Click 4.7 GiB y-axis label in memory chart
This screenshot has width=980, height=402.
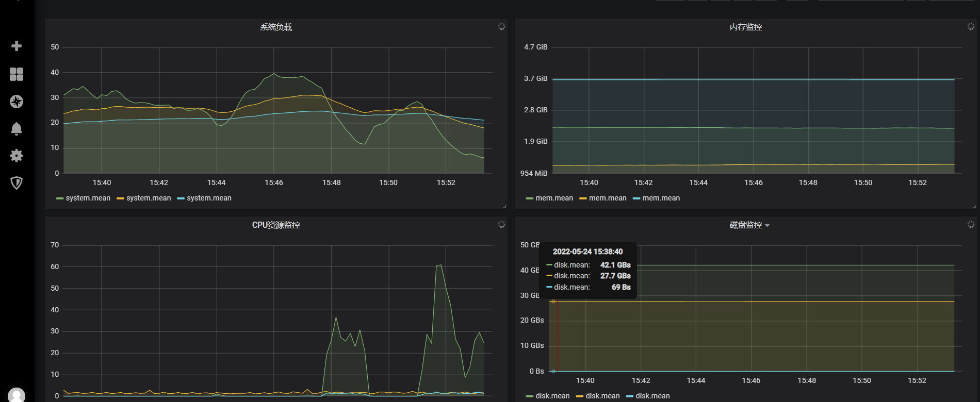pyautogui.click(x=536, y=47)
